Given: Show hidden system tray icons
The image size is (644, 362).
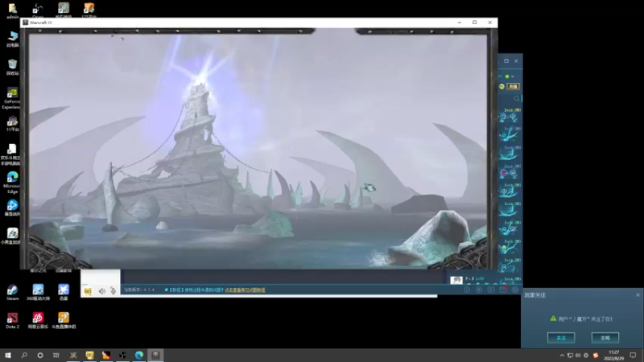Looking at the screenshot, I should point(562,356).
